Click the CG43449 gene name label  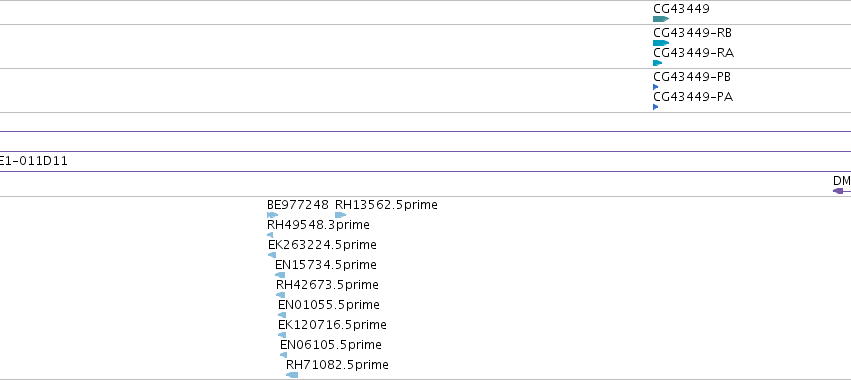pyautogui.click(x=681, y=9)
